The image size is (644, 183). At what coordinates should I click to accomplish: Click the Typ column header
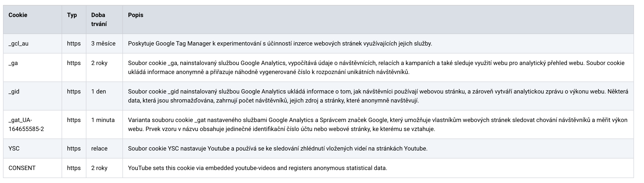pyautogui.click(x=72, y=15)
